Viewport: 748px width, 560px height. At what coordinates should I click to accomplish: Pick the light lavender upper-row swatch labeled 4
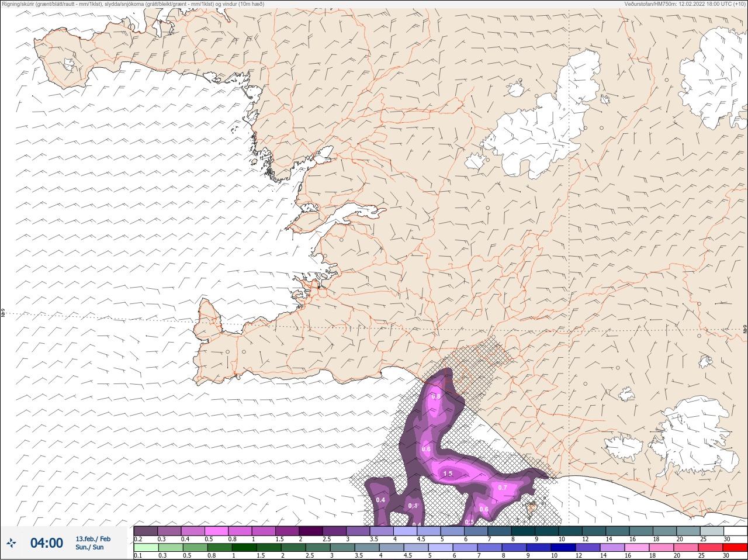pyautogui.click(x=406, y=531)
